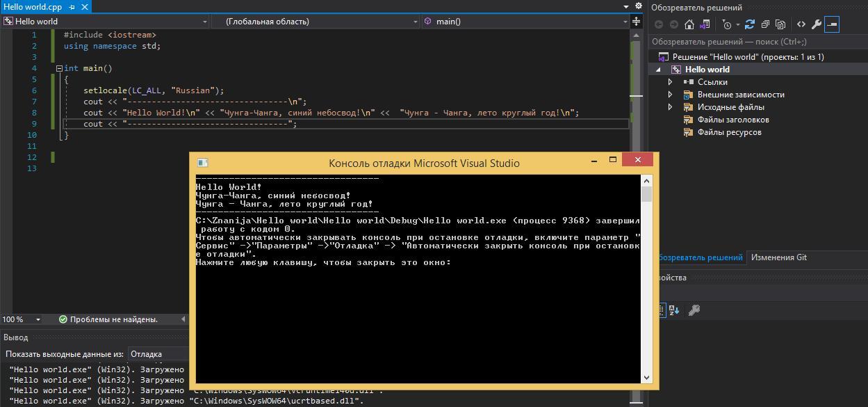This screenshot has width=868, height=407.
Task: Click the Обозреватель решений panel title
Action: (x=696, y=8)
